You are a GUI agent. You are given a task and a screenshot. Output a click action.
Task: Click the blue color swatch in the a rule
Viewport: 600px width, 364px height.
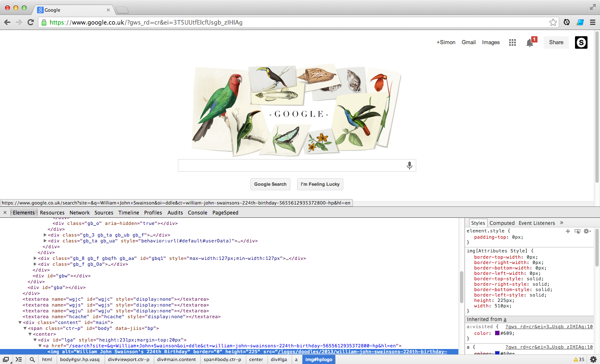pos(497,353)
